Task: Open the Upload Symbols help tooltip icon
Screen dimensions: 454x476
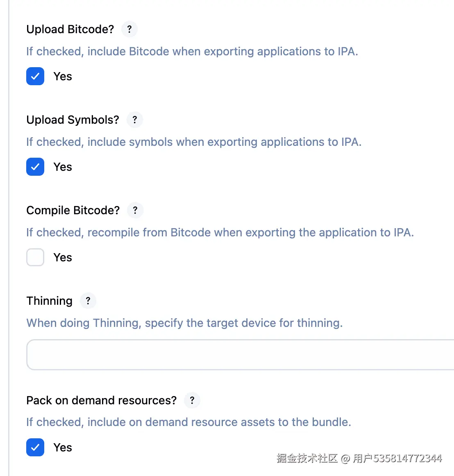Action: [135, 120]
